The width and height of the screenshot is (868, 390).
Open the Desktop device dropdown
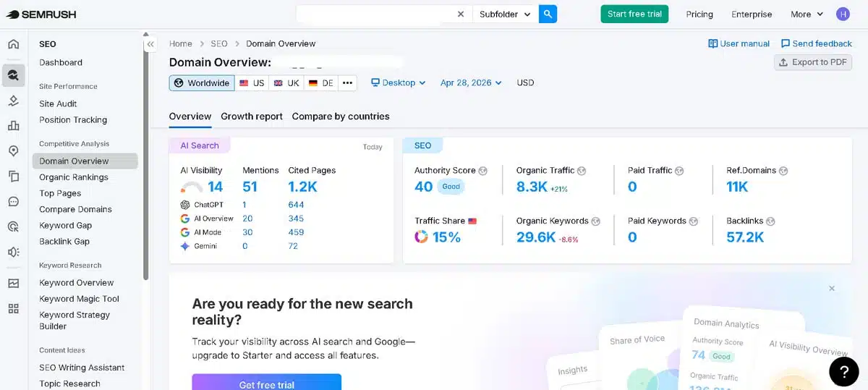399,82
